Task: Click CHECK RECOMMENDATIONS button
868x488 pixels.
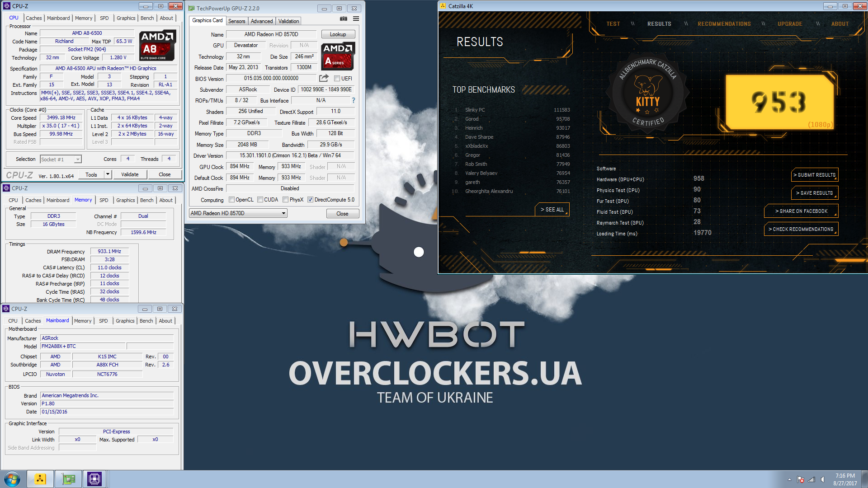Action: click(x=801, y=229)
